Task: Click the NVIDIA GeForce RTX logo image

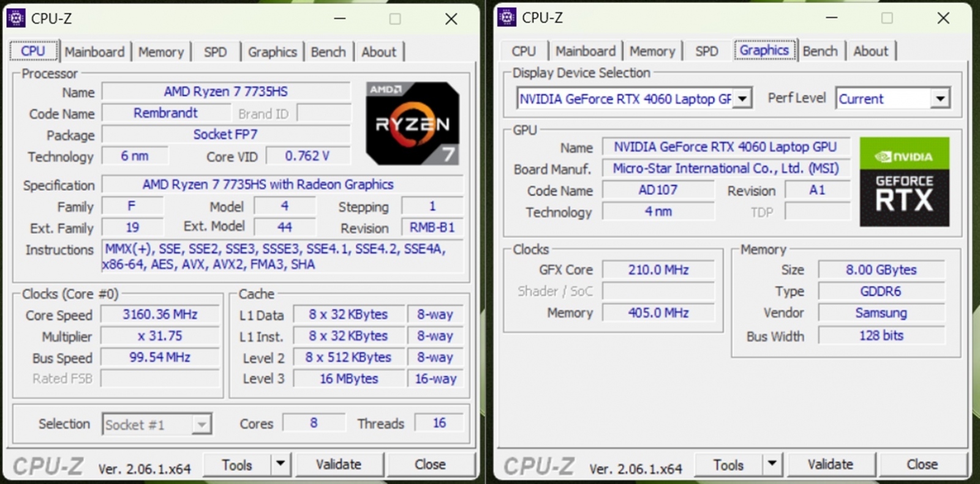Action: pos(904,182)
